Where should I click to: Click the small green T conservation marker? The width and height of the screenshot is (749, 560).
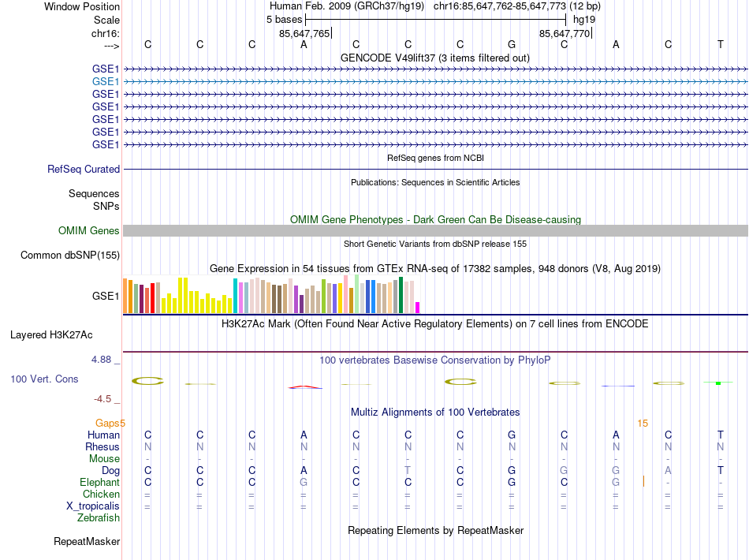pos(718,383)
